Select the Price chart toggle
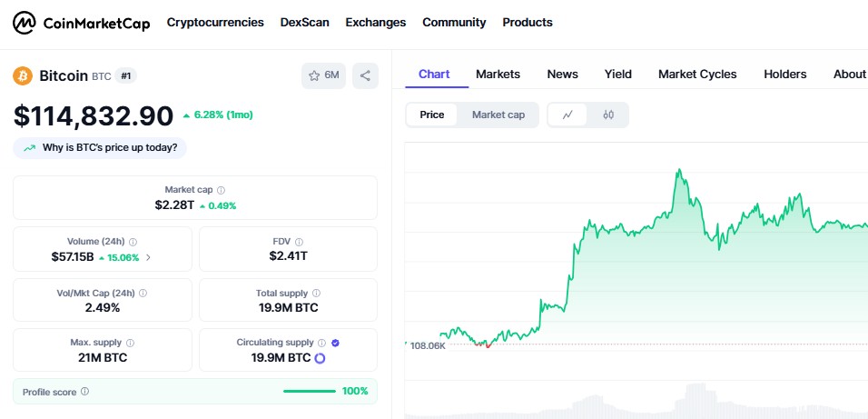 (432, 115)
